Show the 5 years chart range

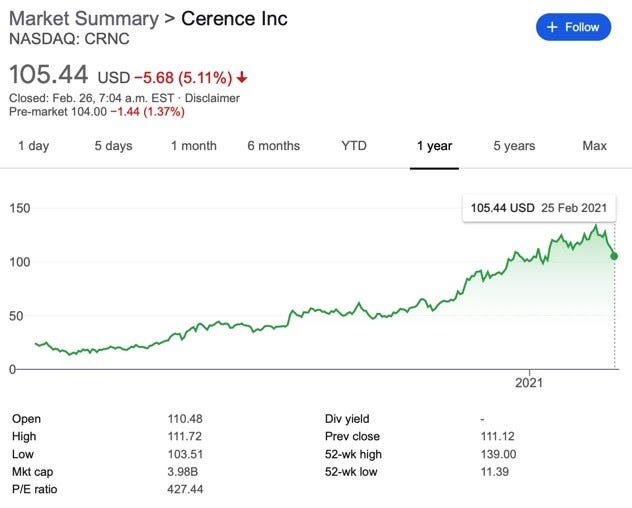coord(514,146)
